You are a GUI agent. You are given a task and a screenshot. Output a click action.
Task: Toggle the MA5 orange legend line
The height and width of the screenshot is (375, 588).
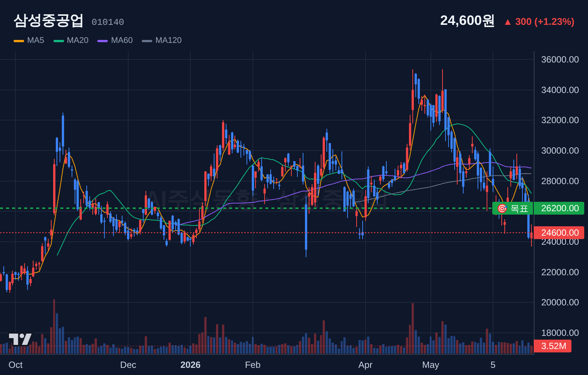pyautogui.click(x=19, y=41)
